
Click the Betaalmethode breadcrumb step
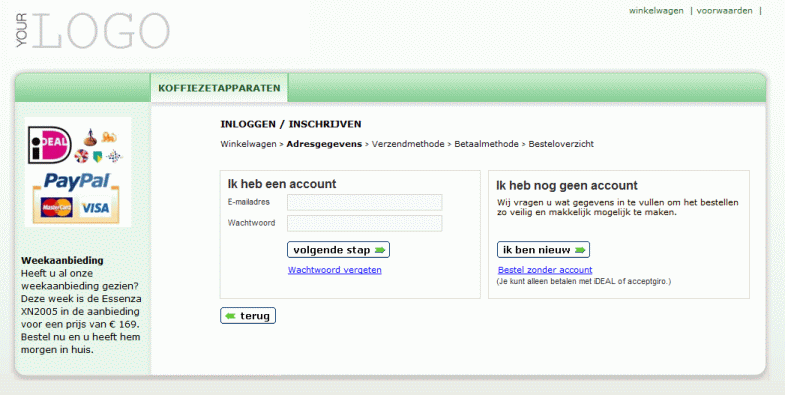[486, 144]
